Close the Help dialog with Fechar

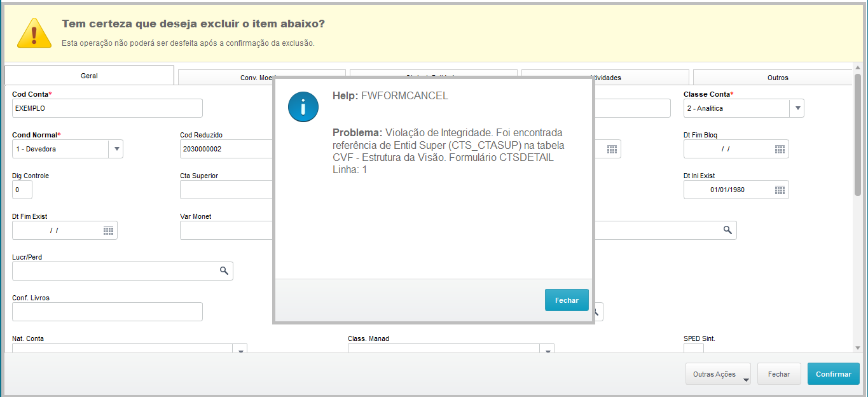[566, 300]
